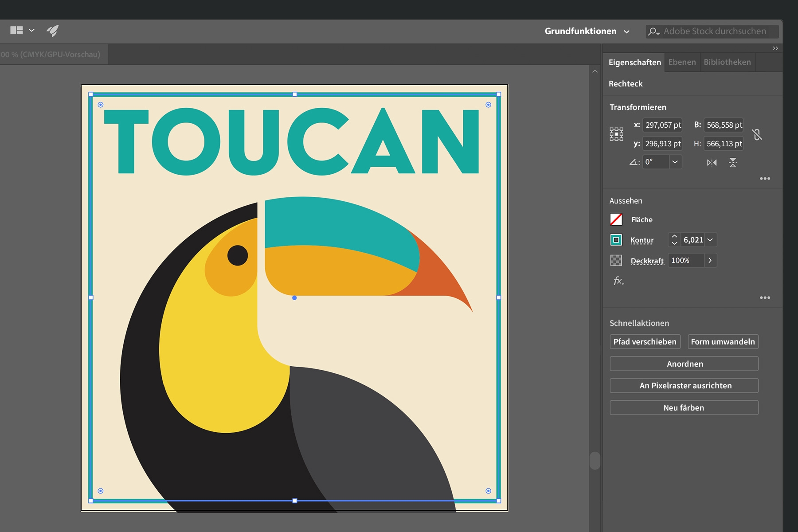Screen dimensions: 798x532
Task: Click the Deckkraft opacity checkerboard icon
Action: pyautogui.click(x=616, y=261)
